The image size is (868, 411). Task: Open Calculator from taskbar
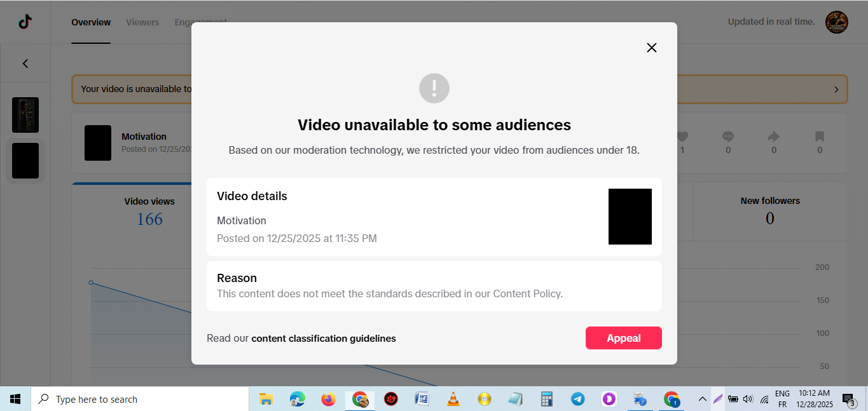coord(546,399)
